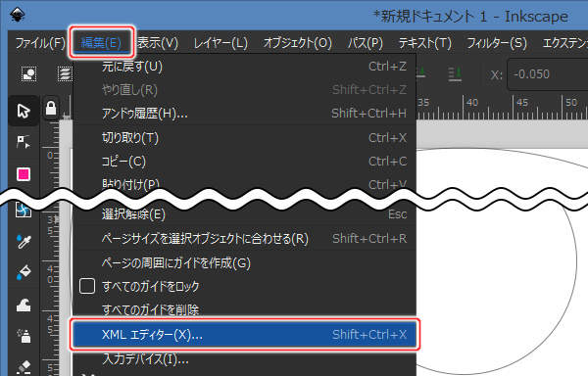Activate the Tweak wave tool
Viewport: 588px width, 376px height.
(24, 305)
